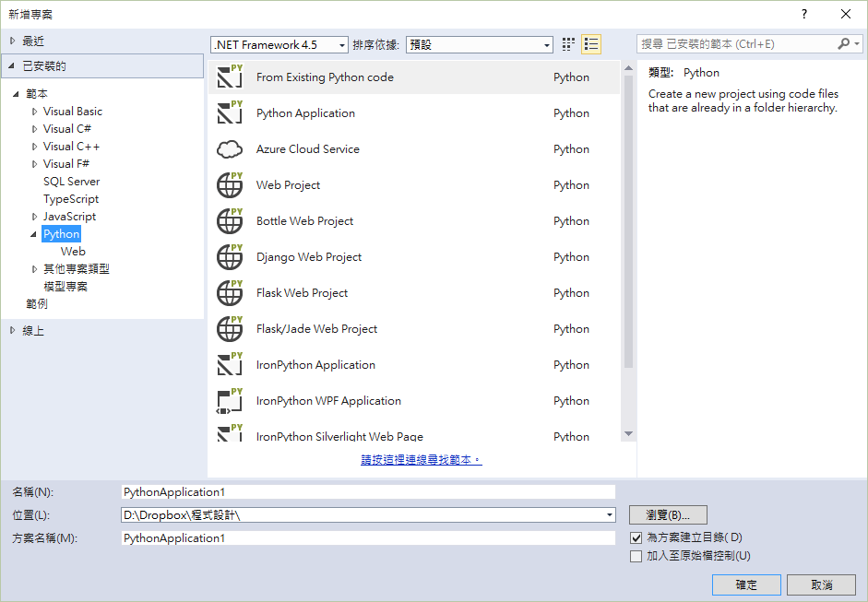Click the Flask/Jade Web Project icon
Screen dimensions: 868x602
pos(230,329)
